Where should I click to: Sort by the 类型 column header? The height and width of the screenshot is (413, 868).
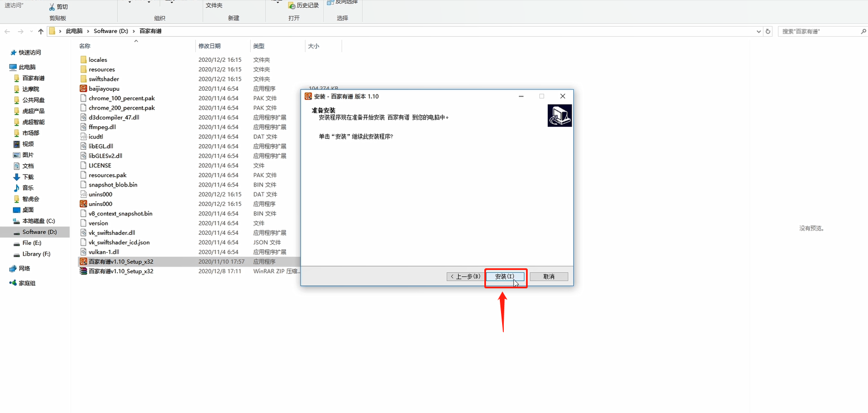tap(259, 46)
